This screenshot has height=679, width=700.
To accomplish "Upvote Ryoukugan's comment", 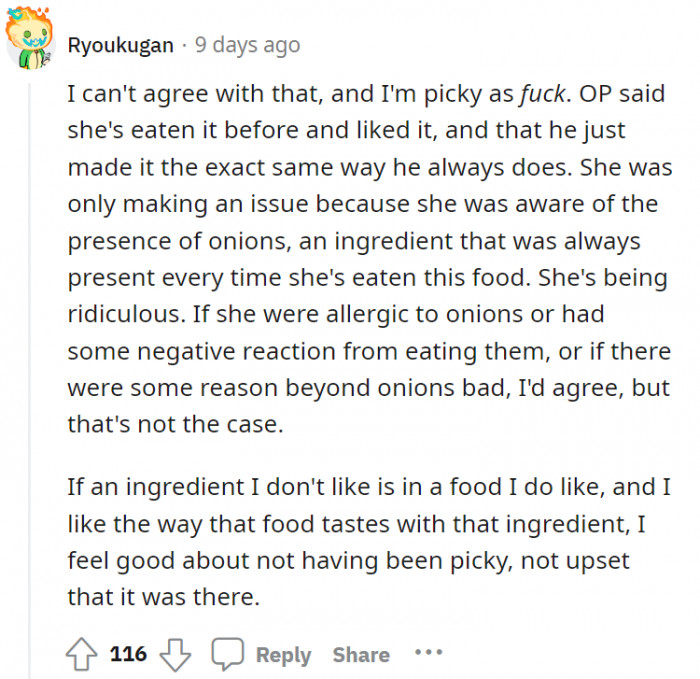I will tap(82, 655).
